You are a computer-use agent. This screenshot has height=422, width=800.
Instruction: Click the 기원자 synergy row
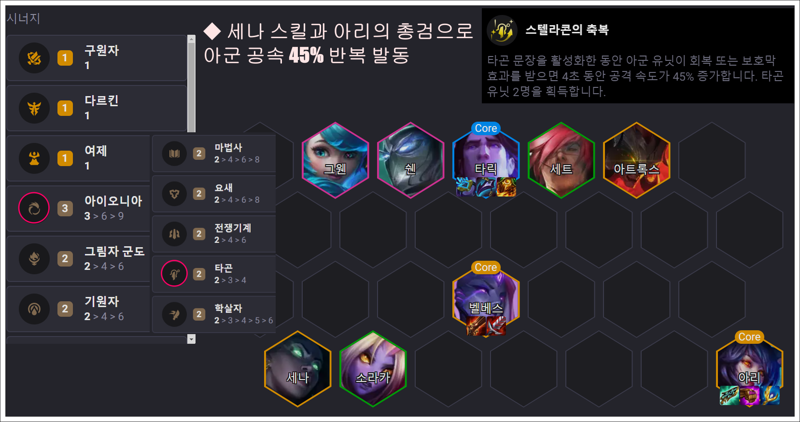point(79,309)
